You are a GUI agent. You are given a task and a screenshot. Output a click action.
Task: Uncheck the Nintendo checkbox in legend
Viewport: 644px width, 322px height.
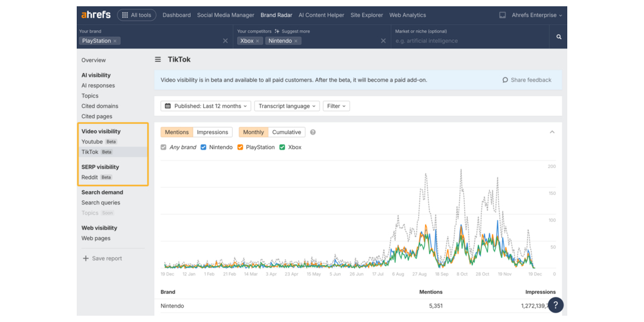[204, 147]
